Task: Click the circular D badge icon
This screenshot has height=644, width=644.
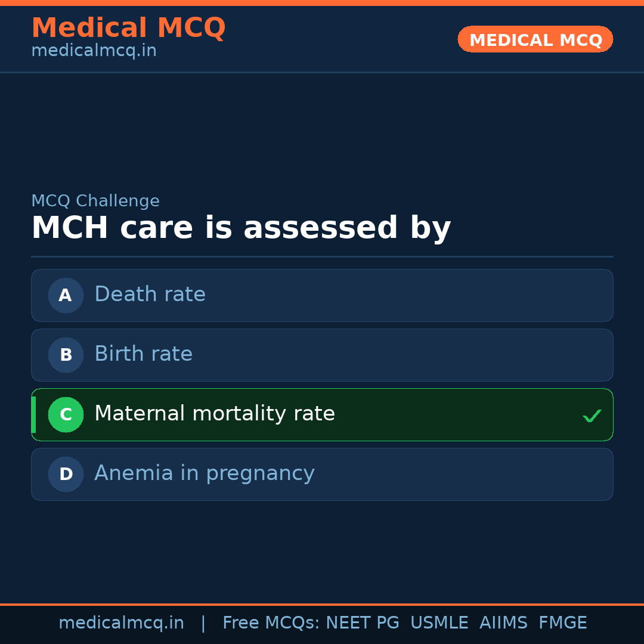Action: pyautogui.click(x=66, y=474)
